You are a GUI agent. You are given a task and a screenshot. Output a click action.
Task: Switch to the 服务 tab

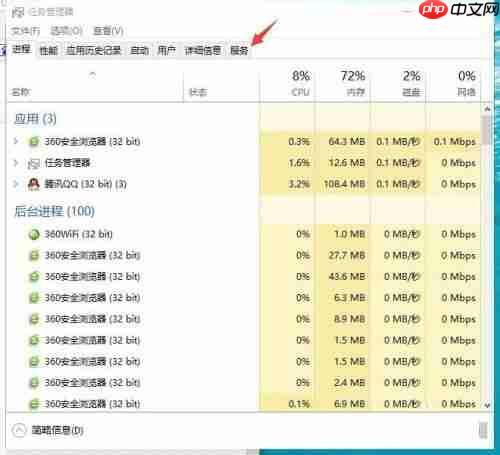239,50
